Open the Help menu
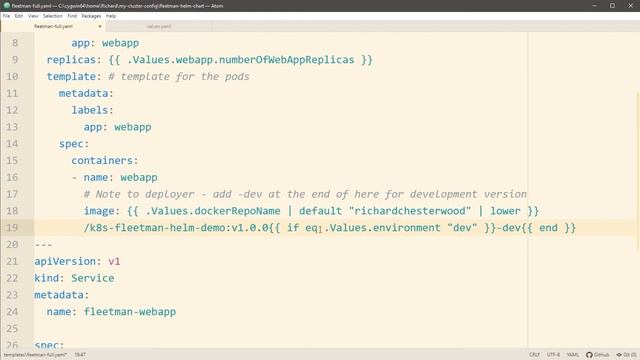This screenshot has width=640, height=360. click(111, 16)
